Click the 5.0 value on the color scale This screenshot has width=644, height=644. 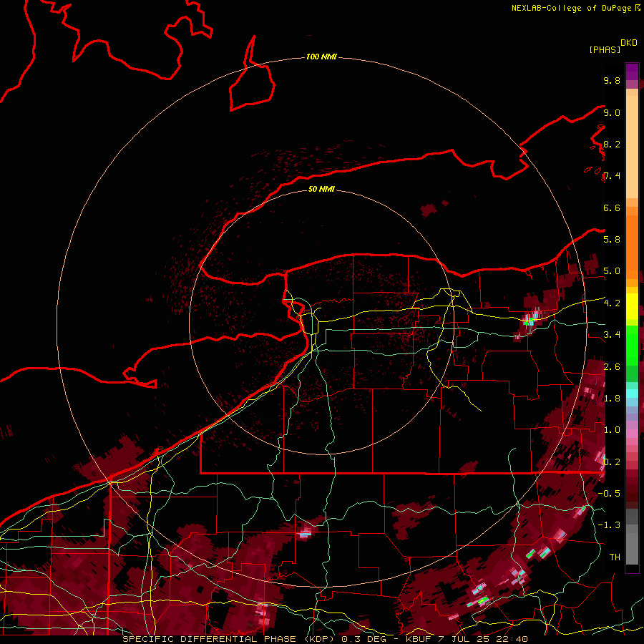[x=612, y=271]
